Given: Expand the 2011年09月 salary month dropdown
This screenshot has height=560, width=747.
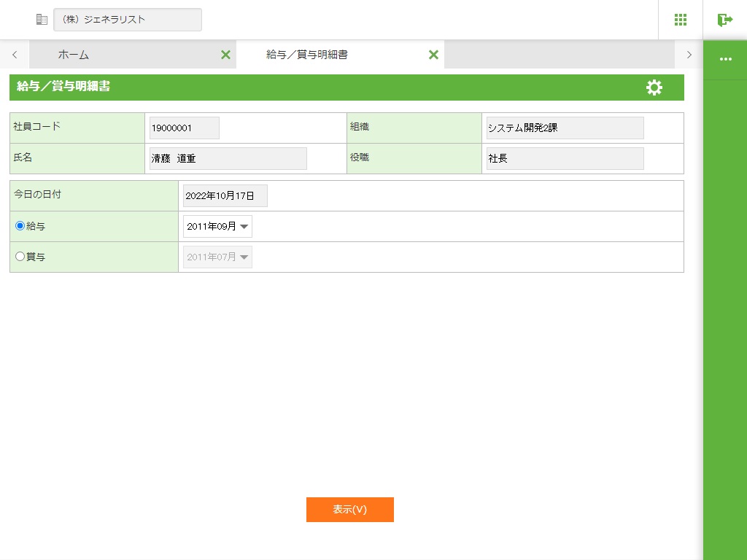Looking at the screenshot, I should [217, 227].
